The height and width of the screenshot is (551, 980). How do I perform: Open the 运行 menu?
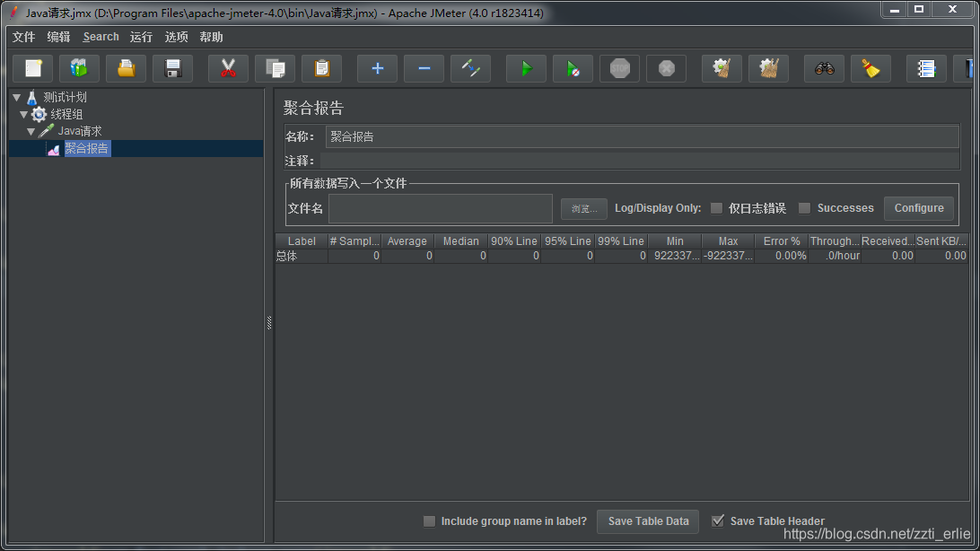(141, 37)
